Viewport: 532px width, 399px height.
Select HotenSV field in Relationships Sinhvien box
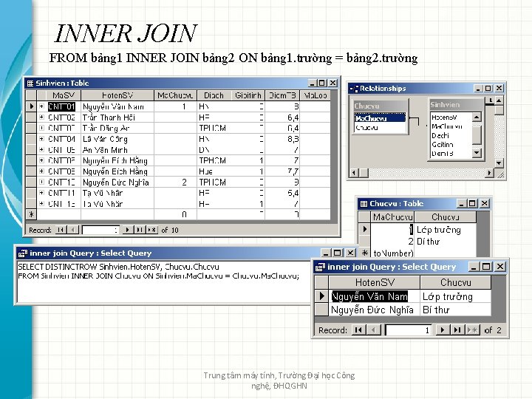451,117
